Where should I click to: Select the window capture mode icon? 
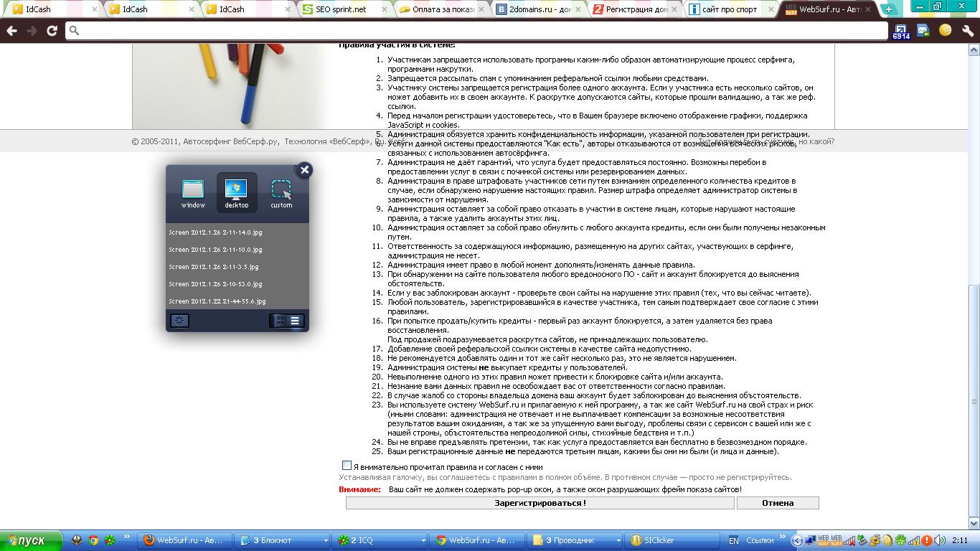point(193,189)
